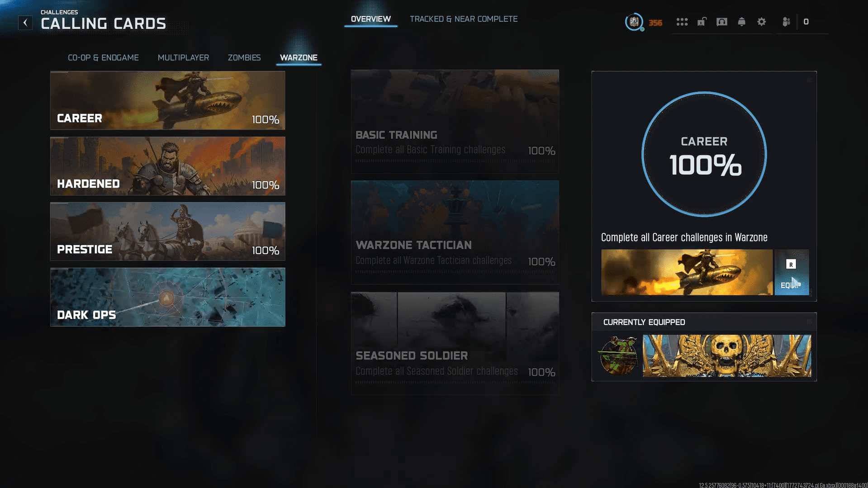Select the Hardened calling card category
Viewport: 868px width, 488px height.
[x=167, y=166]
